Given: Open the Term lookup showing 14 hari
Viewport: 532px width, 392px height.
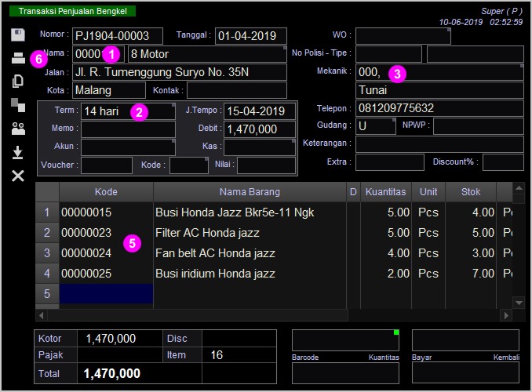Looking at the screenshot, I should pyautogui.click(x=128, y=111).
